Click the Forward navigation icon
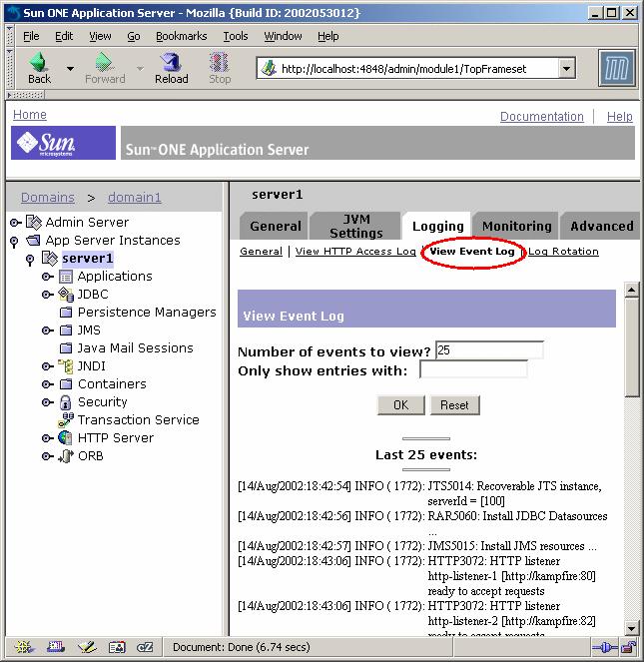The image size is (644, 662). point(104,62)
